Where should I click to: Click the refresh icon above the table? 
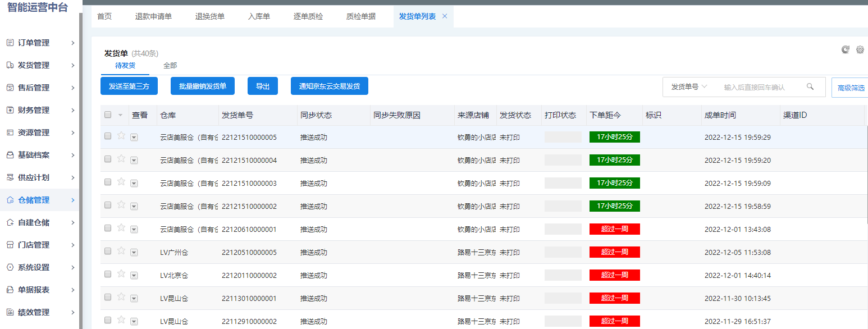click(x=846, y=49)
